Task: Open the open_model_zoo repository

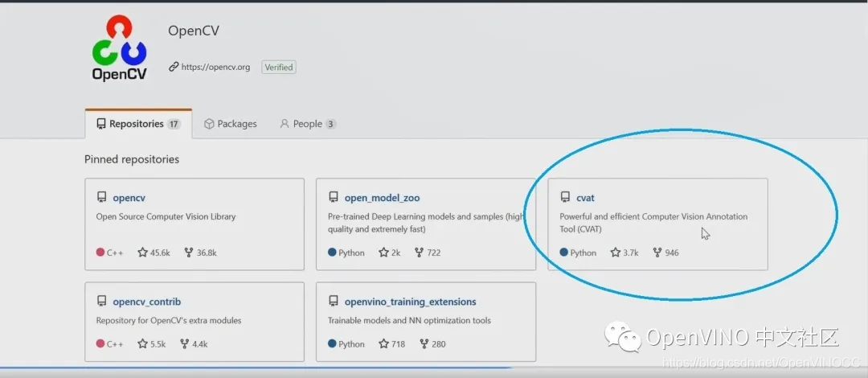Action: point(382,198)
